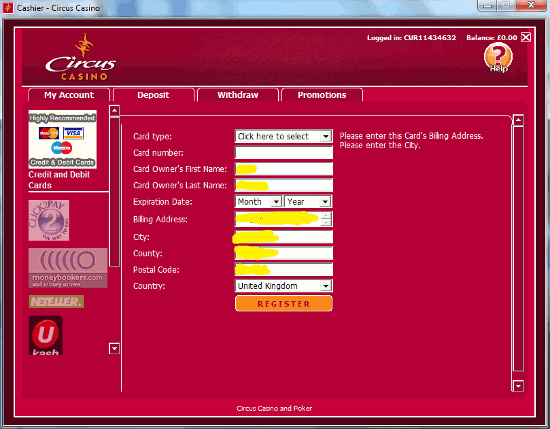The width and height of the screenshot is (550, 429).
Task: Click form area vertical scrollbar track
Action: coord(518,249)
